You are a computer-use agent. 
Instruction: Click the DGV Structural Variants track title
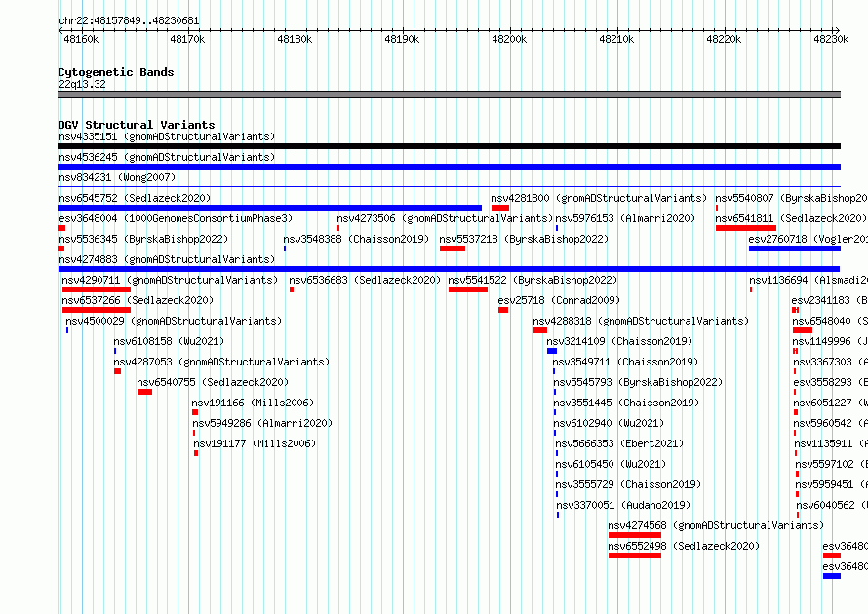point(137,125)
